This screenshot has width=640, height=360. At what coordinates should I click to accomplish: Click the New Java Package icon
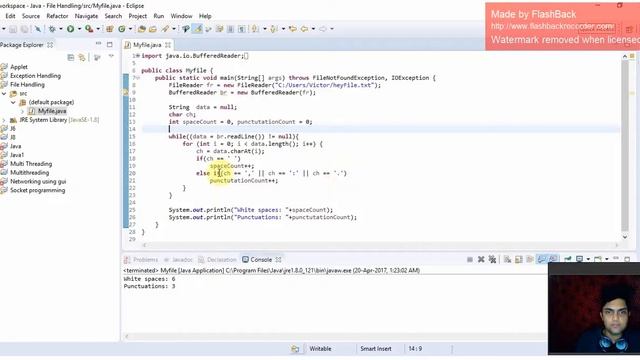(110, 29)
